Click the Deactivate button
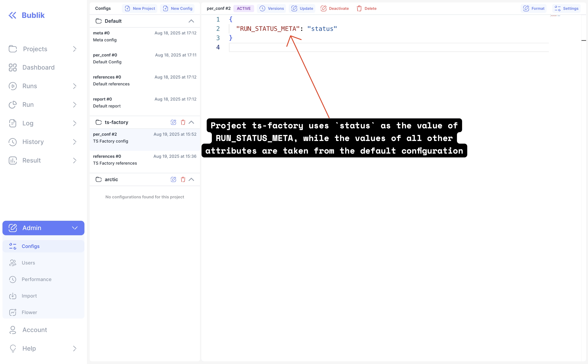The height and width of the screenshot is (364, 588). click(335, 8)
